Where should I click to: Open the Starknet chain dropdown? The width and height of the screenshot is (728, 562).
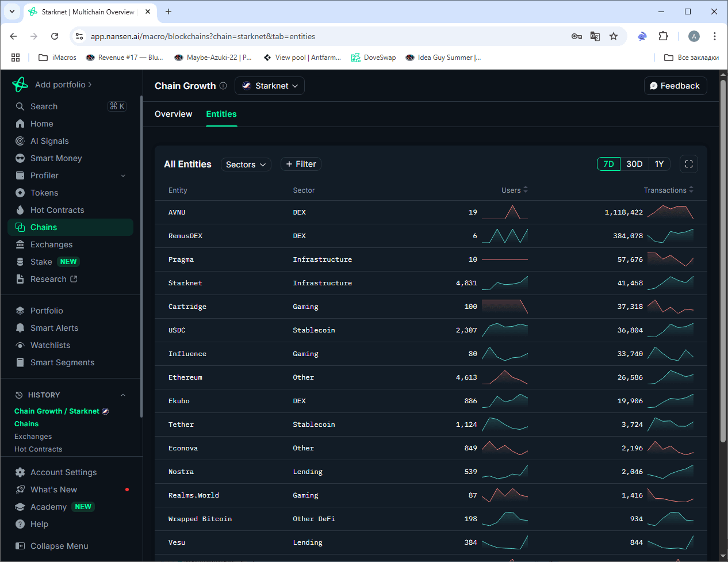[x=270, y=86]
